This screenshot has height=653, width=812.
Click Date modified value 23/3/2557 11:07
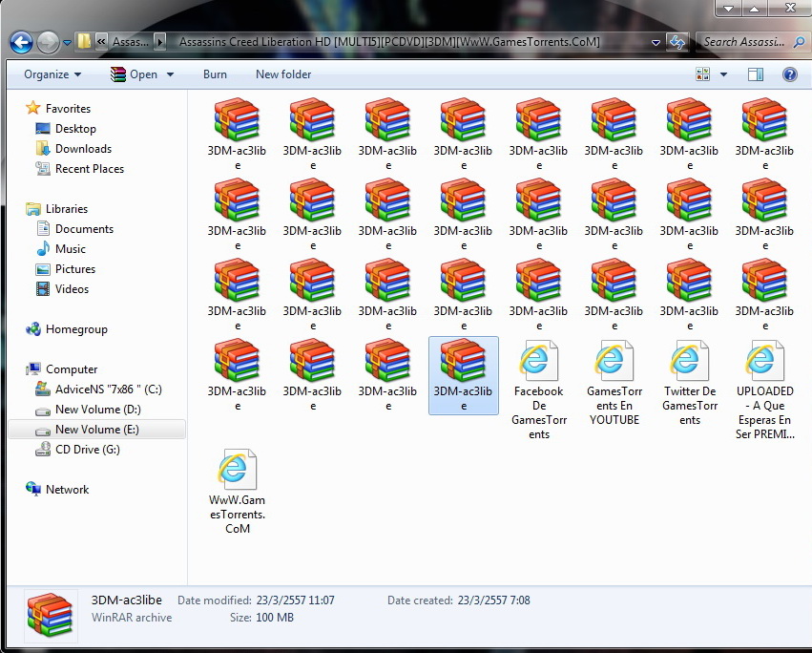(295, 600)
